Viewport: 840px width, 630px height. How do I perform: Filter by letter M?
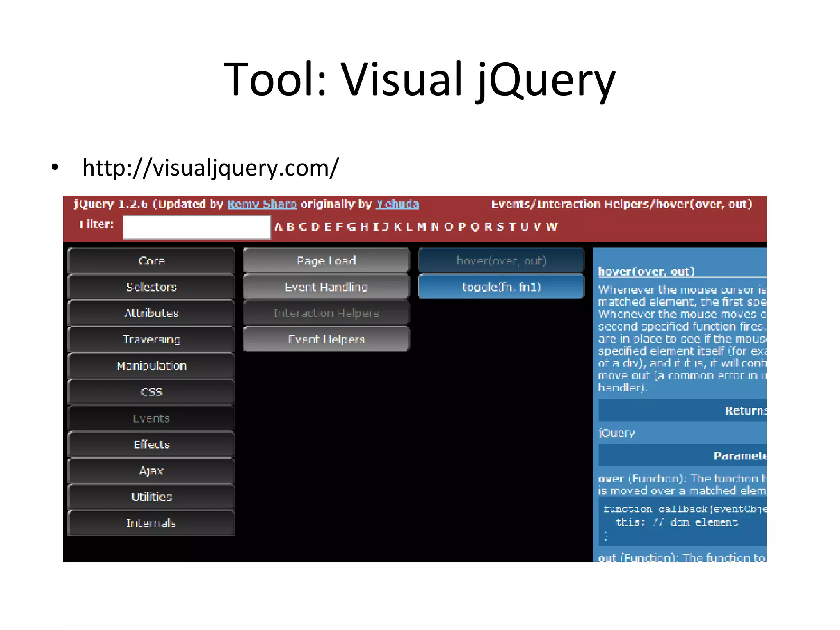[422, 227]
